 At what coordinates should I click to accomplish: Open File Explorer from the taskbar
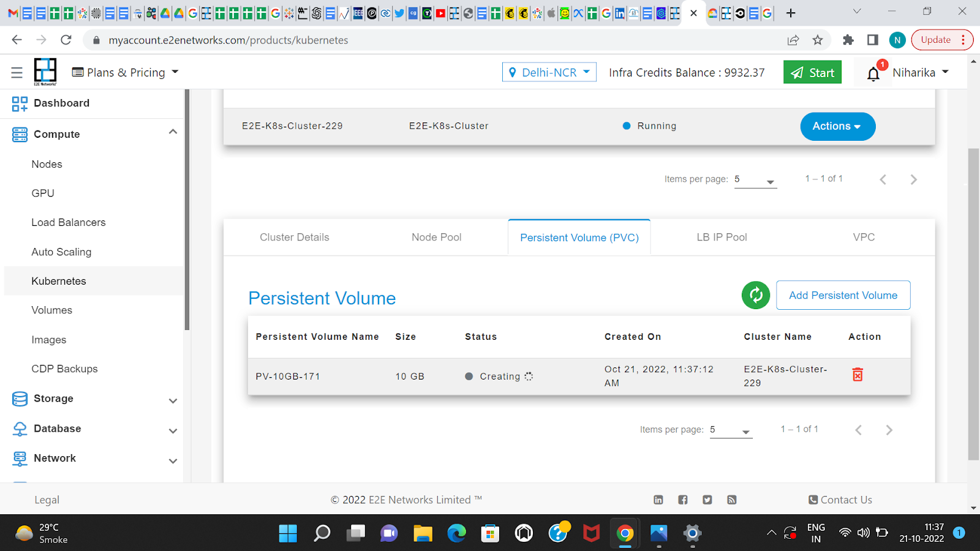[423, 533]
